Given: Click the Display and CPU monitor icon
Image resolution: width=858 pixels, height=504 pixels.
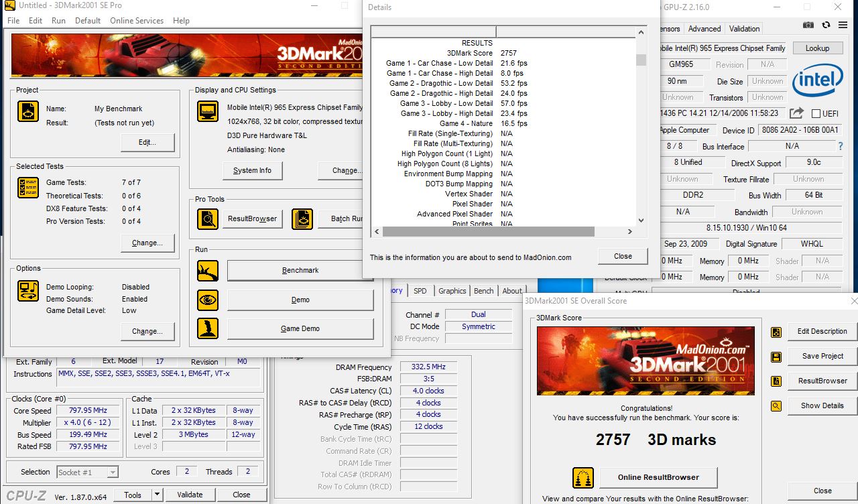Looking at the screenshot, I should pos(207,111).
